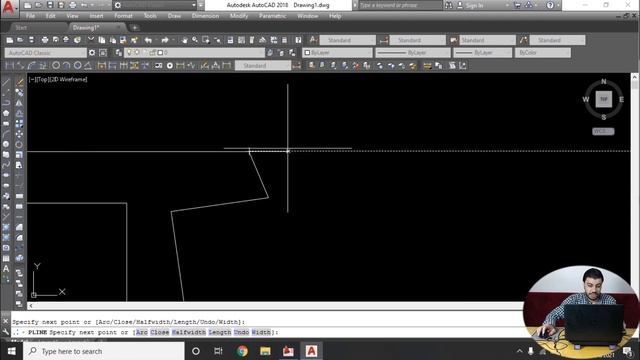Viewport: 640px width, 360px height.
Task: Activate the Pan hand tool
Action: click(x=185, y=40)
